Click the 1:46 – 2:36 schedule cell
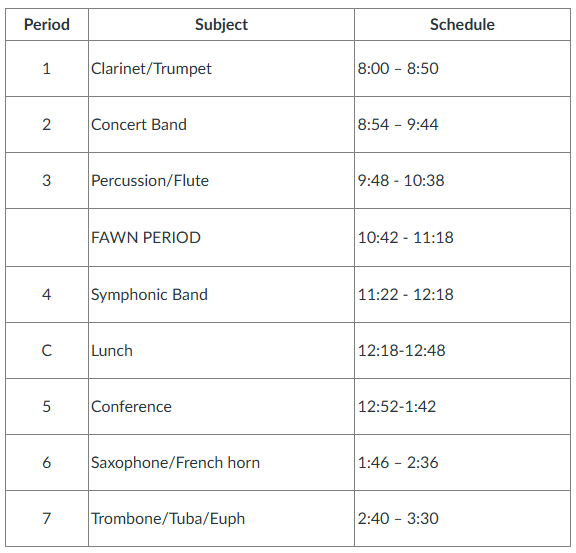The width and height of the screenshot is (576, 553). [x=462, y=462]
